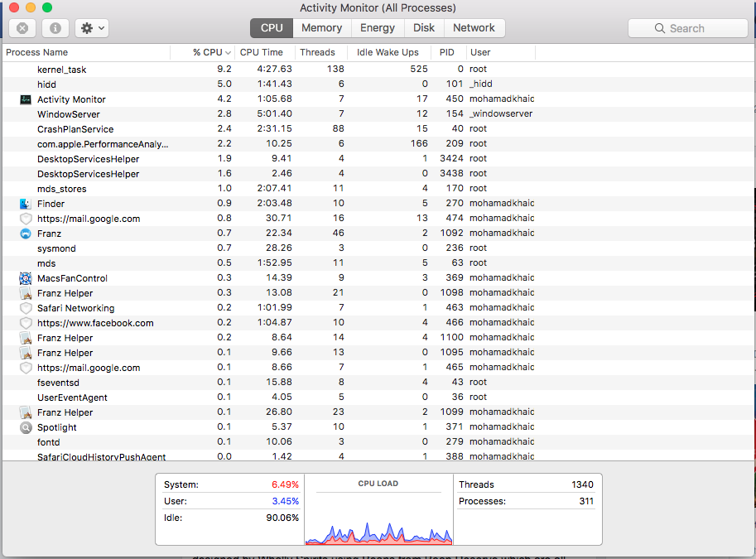The width and height of the screenshot is (756, 559).
Task: Select the CrashPlanService process row
Action: 378,129
